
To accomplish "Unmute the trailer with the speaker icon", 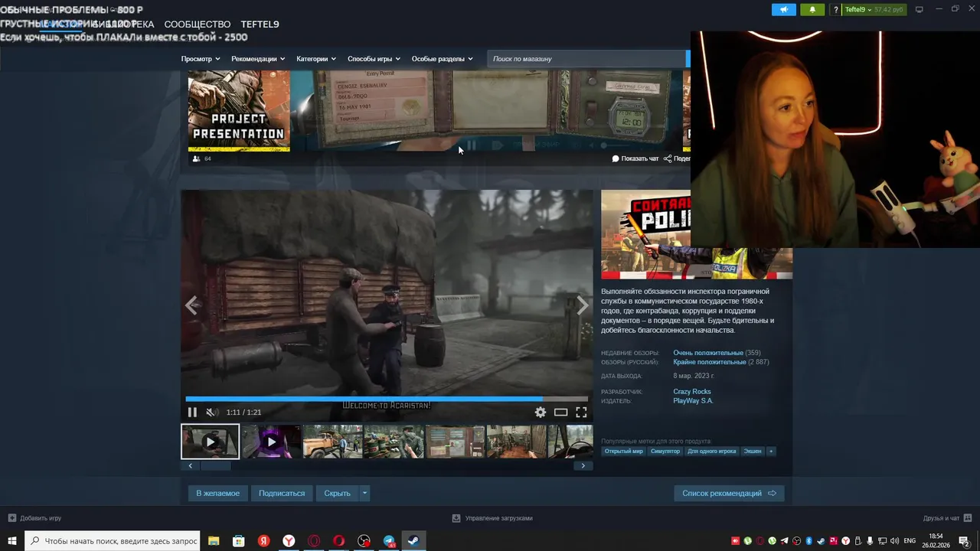I will click(211, 412).
